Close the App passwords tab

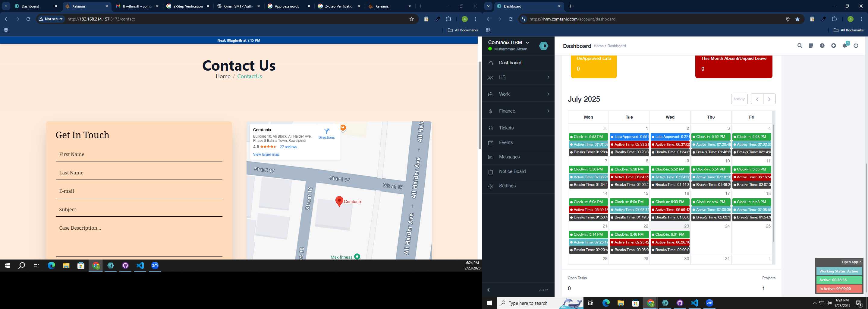coord(309,6)
